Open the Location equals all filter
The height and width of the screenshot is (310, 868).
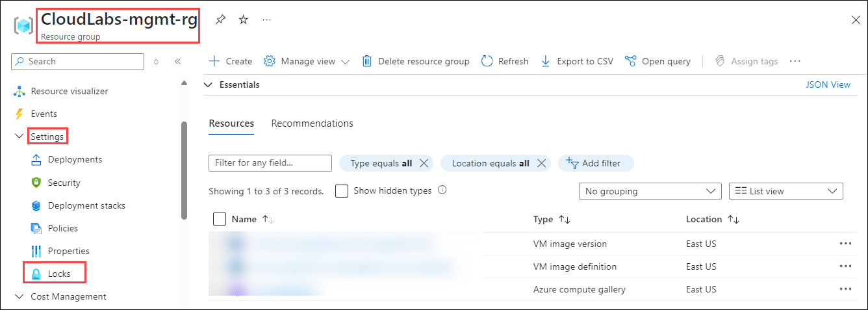coord(491,163)
